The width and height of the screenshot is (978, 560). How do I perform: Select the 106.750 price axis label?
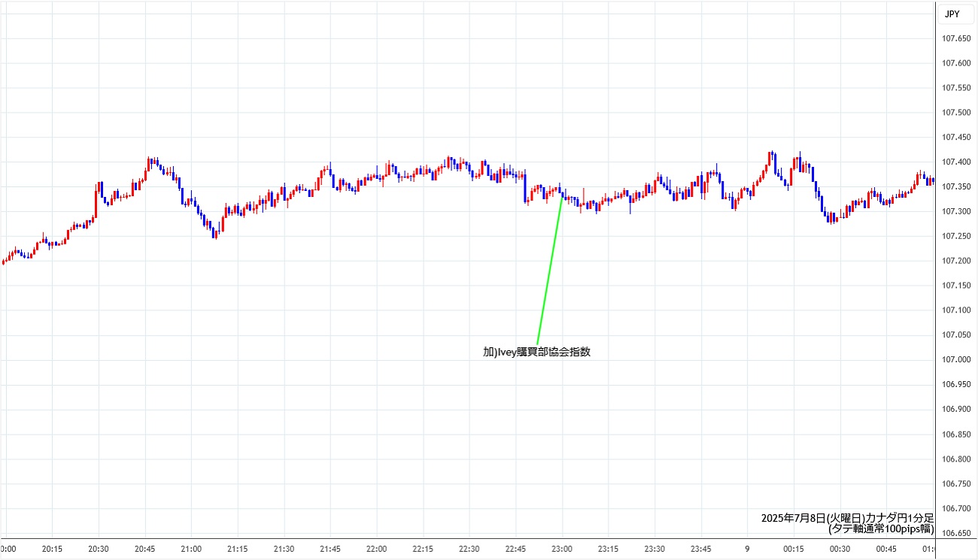[x=956, y=483]
